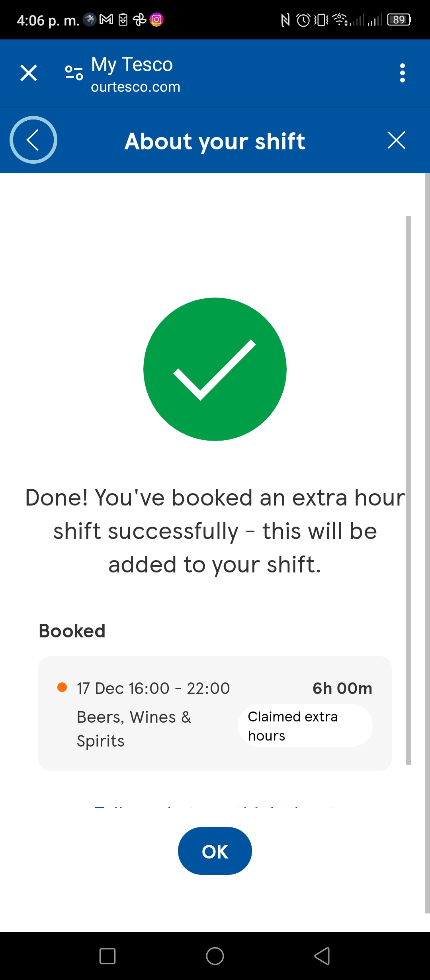The width and height of the screenshot is (430, 980).
Task: Tap the back arrow circle button
Action: point(33,140)
